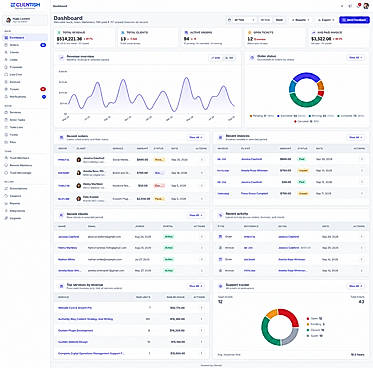Click the red badge beside Tickets
373x368 pixels.
(x=43, y=89)
